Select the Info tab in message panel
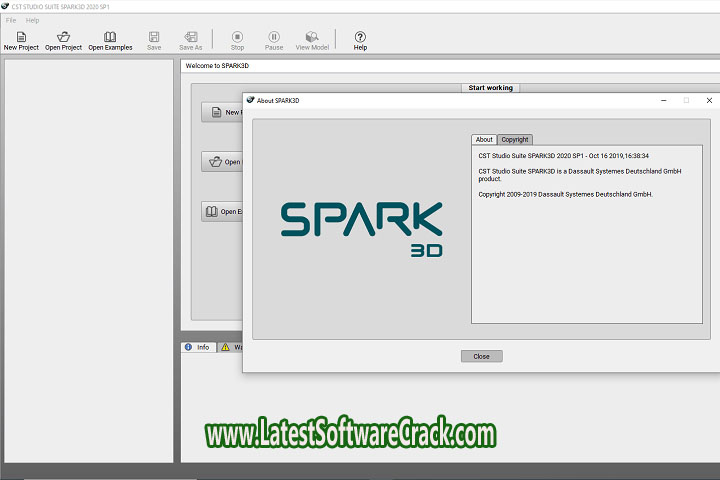 tap(198, 347)
